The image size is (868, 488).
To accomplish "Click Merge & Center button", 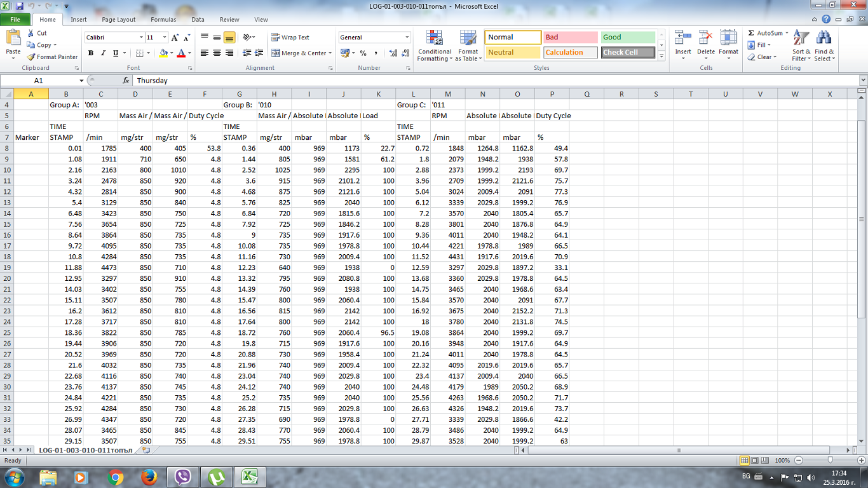I will coord(299,53).
